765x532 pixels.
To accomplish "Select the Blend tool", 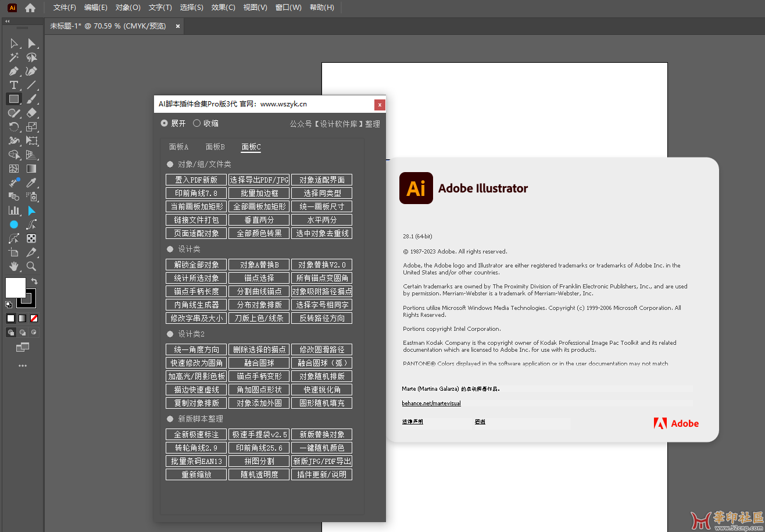I will point(14,197).
